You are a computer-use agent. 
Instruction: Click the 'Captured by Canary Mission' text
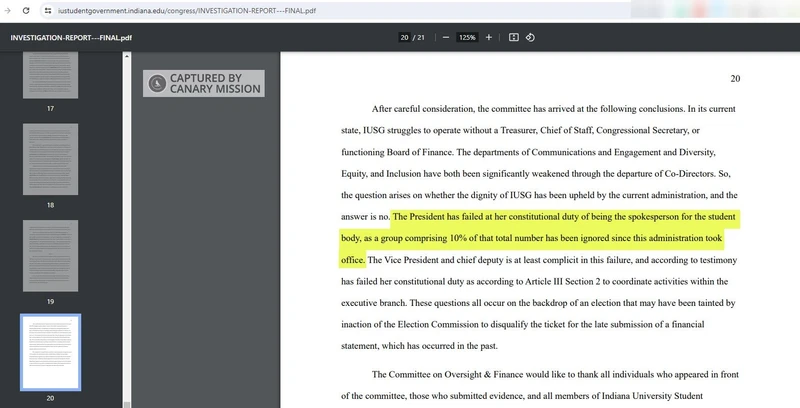[214, 83]
